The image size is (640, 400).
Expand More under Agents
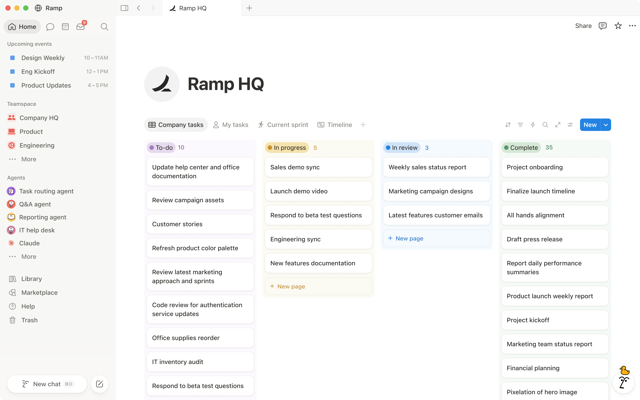coord(29,257)
